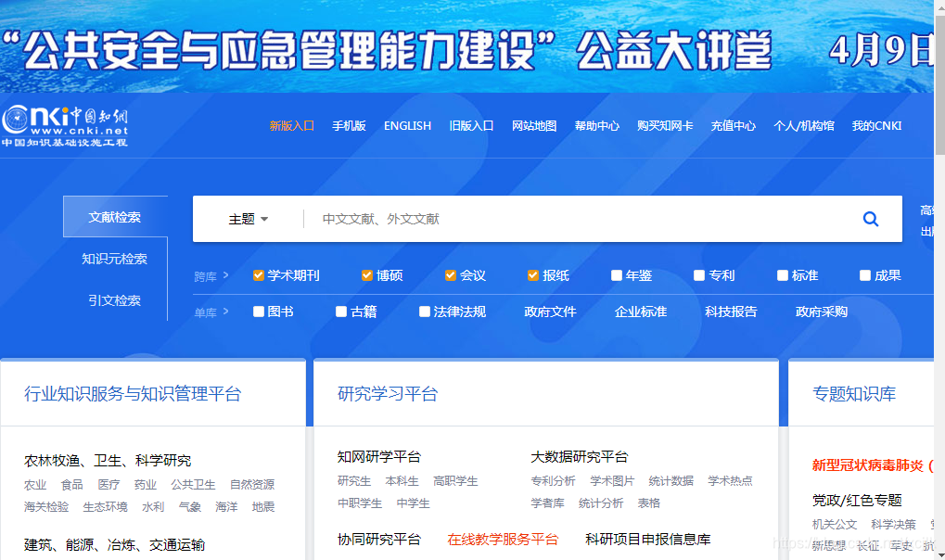Open 充值中心 link

pyautogui.click(x=733, y=126)
